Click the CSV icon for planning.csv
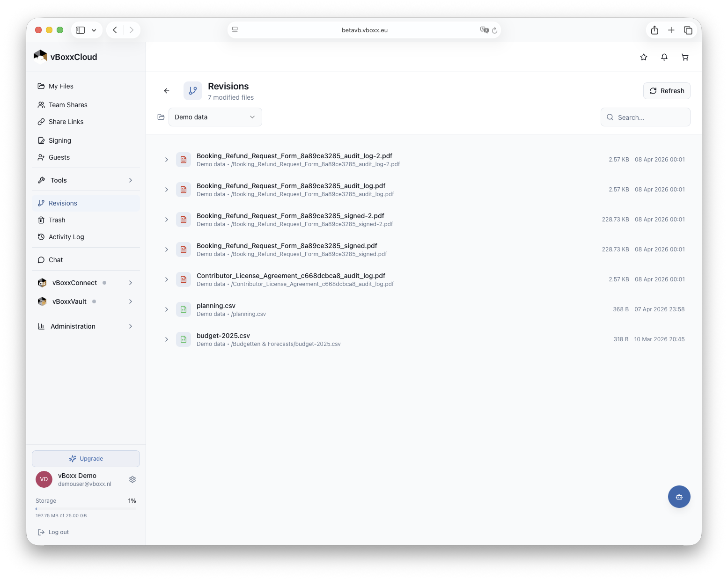 [x=184, y=309]
